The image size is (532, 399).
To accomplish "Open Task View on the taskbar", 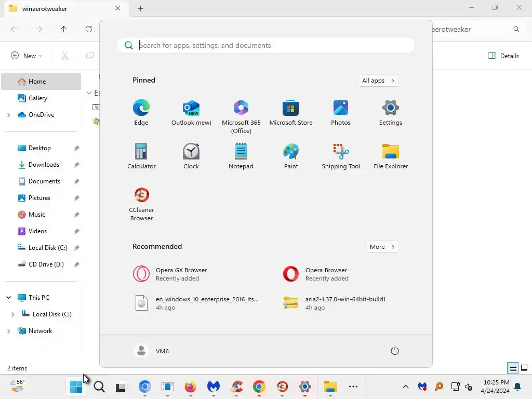I will coord(121,387).
